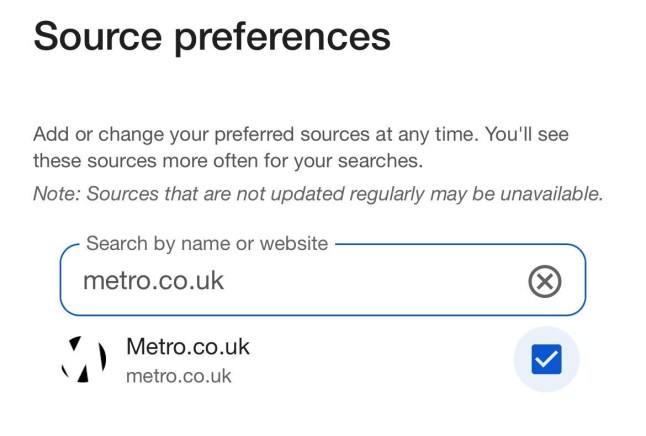Viewport: 646px width, 436px height.
Task: Click the 'Add or change your preferred sources' text
Action: click(x=300, y=134)
